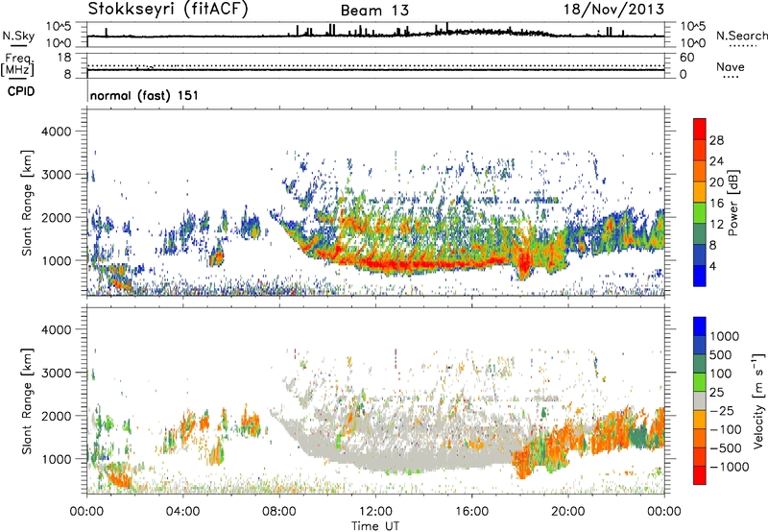Click the date 18/Nov/2013
The width and height of the screenshot is (768, 532).
(613, 9)
